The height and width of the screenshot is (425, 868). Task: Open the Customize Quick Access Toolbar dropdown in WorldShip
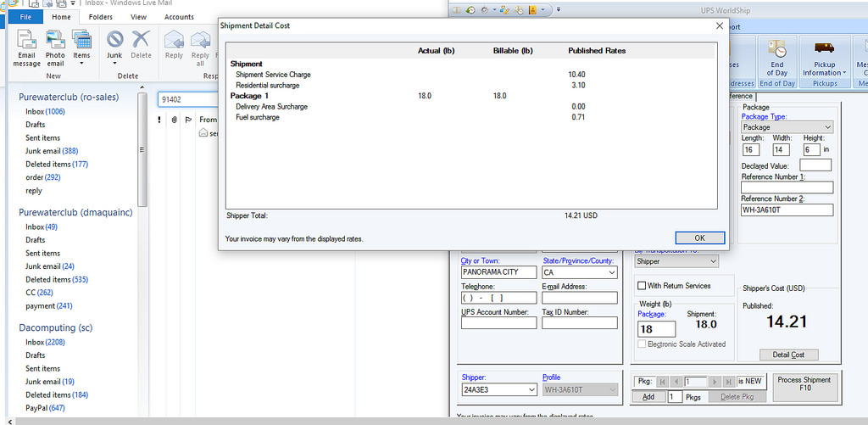point(558,9)
